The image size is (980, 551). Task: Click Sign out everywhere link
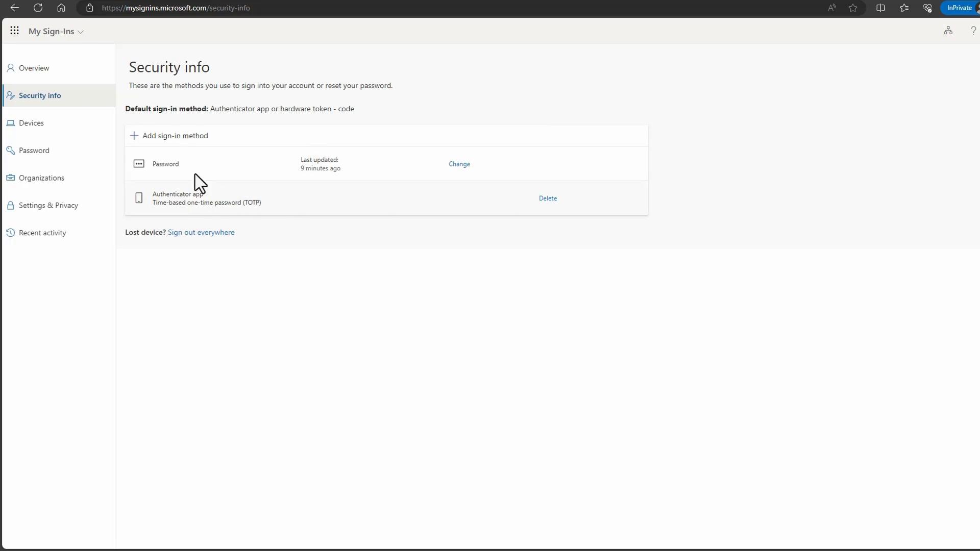(x=201, y=232)
